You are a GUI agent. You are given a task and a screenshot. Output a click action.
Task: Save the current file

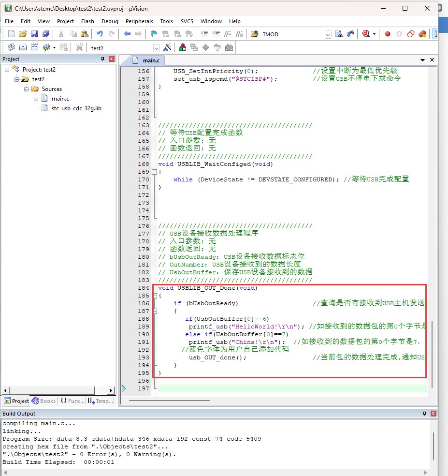click(x=34, y=34)
